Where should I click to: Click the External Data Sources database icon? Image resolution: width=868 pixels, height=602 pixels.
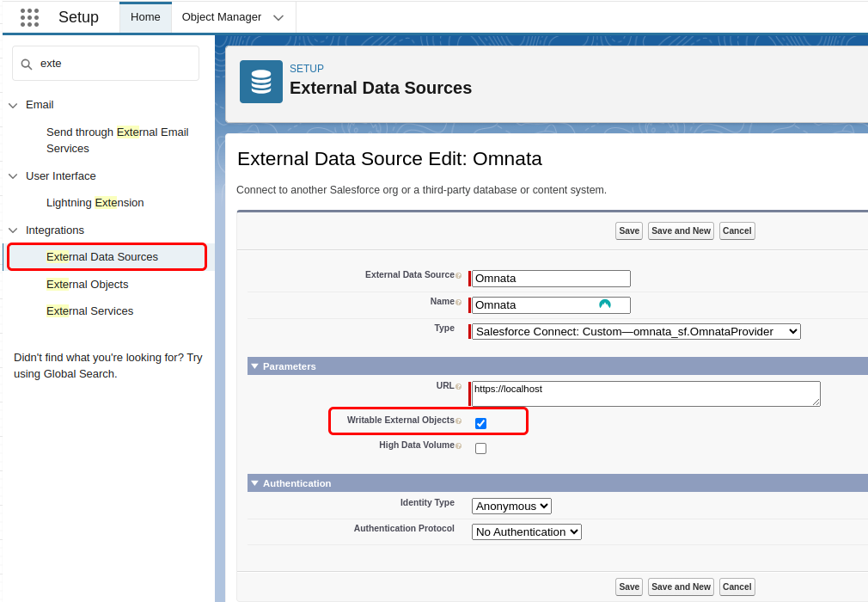[x=261, y=82]
